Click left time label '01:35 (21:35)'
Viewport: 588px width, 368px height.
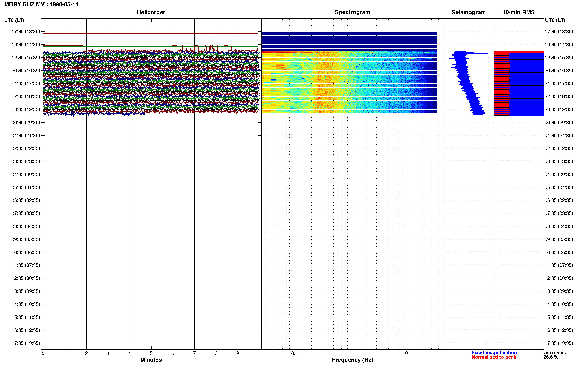tap(26, 135)
